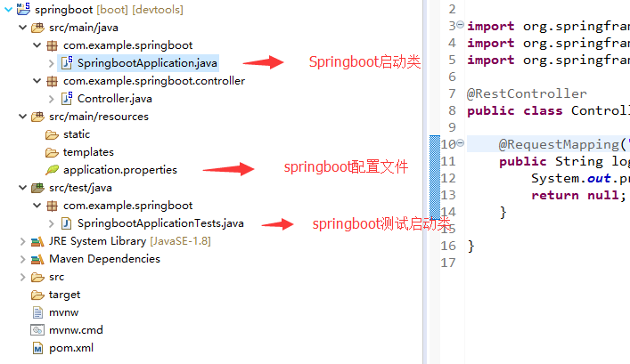Click 'public String' on line 11
The width and height of the screenshot is (630, 364).
[552, 161]
